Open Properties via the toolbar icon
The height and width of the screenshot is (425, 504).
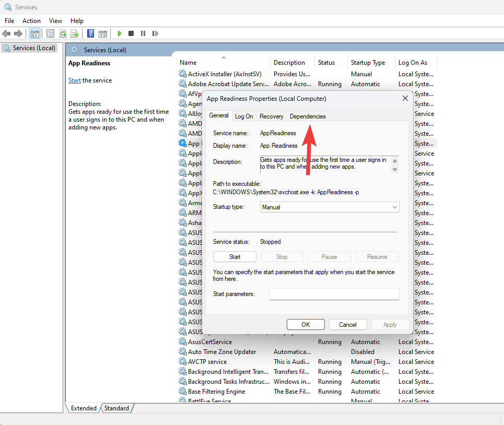50,33
